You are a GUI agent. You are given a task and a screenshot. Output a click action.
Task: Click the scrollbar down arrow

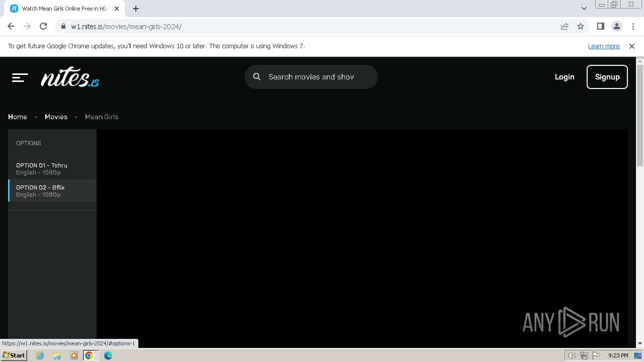coord(640,344)
